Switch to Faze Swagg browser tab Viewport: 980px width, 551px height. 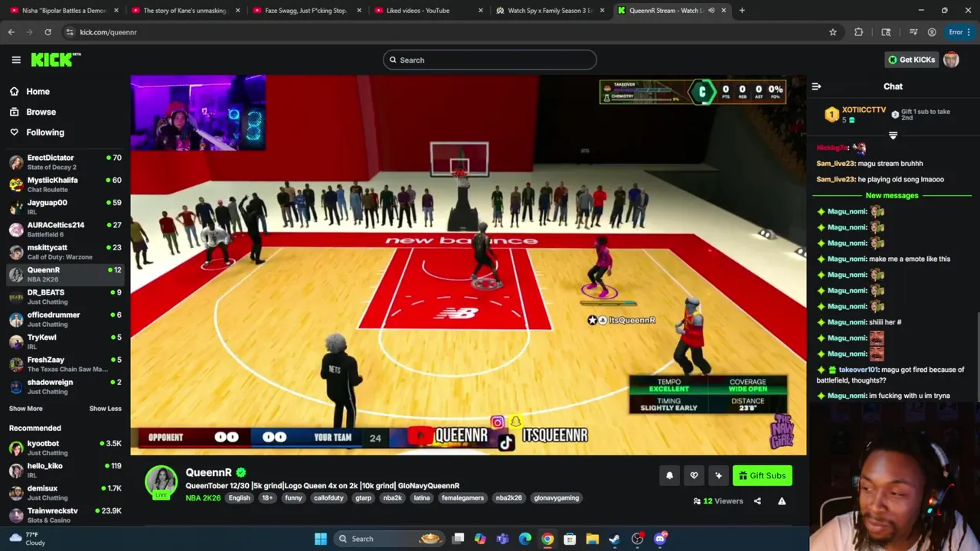[x=305, y=11]
